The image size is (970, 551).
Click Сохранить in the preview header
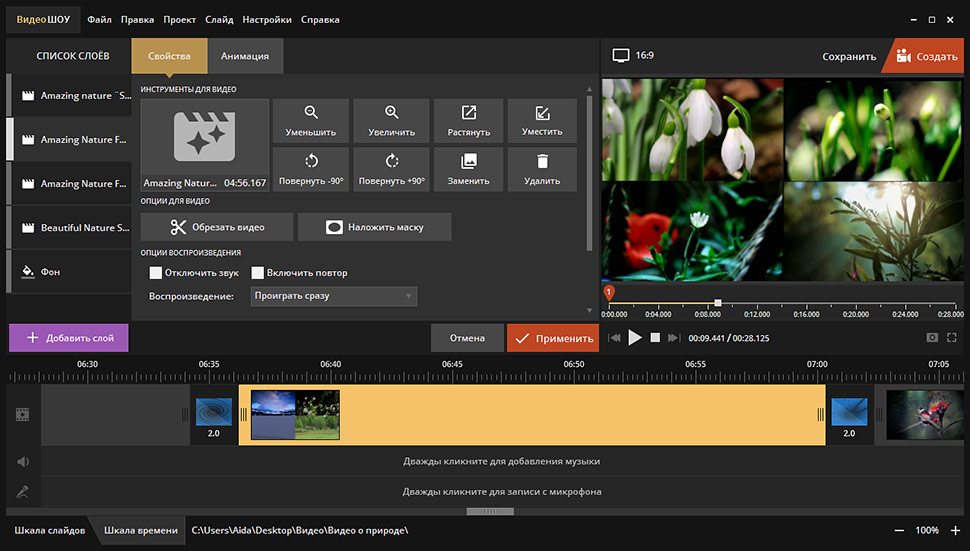click(x=849, y=56)
